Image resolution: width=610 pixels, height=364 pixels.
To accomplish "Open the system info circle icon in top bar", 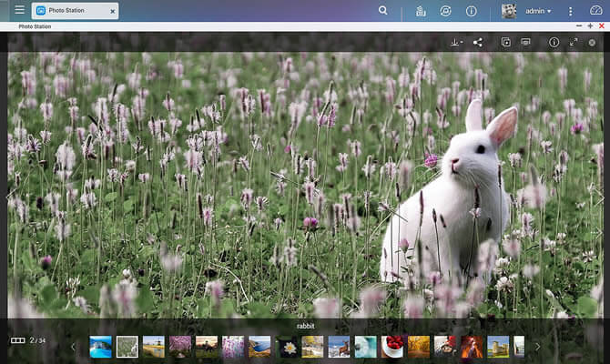I will pos(472,11).
